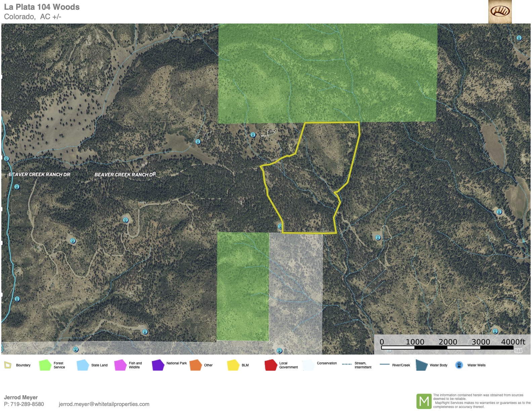Select the light blue State Land swatch
The image size is (532, 411).
pos(83,365)
